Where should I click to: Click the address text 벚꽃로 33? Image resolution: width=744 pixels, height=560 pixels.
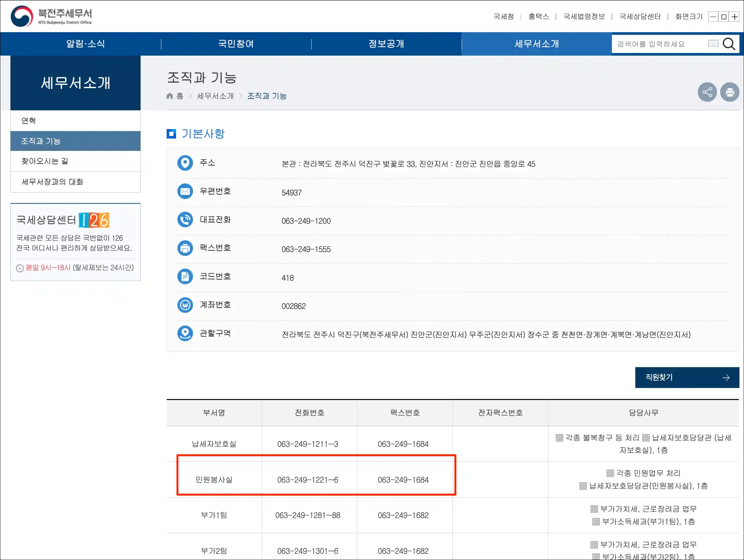(x=400, y=164)
